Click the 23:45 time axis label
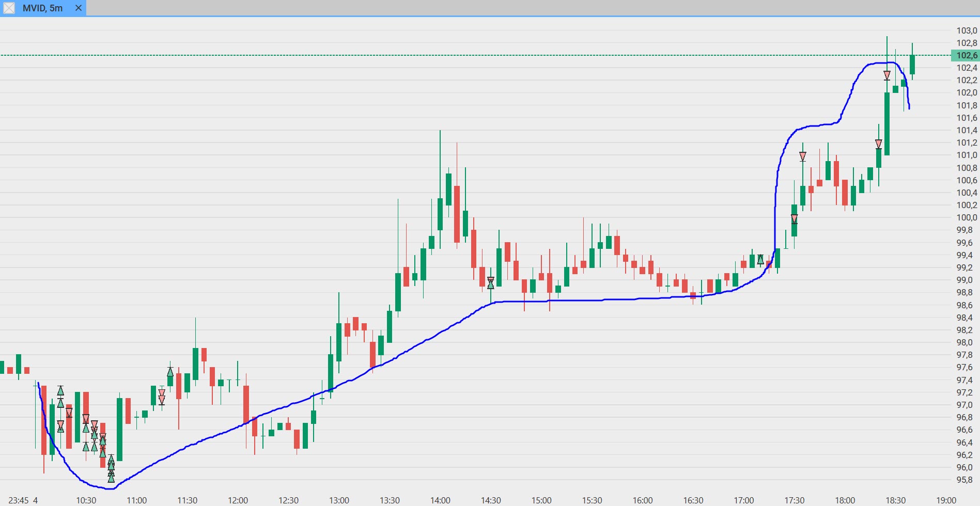The height and width of the screenshot is (506, 980). [x=19, y=500]
